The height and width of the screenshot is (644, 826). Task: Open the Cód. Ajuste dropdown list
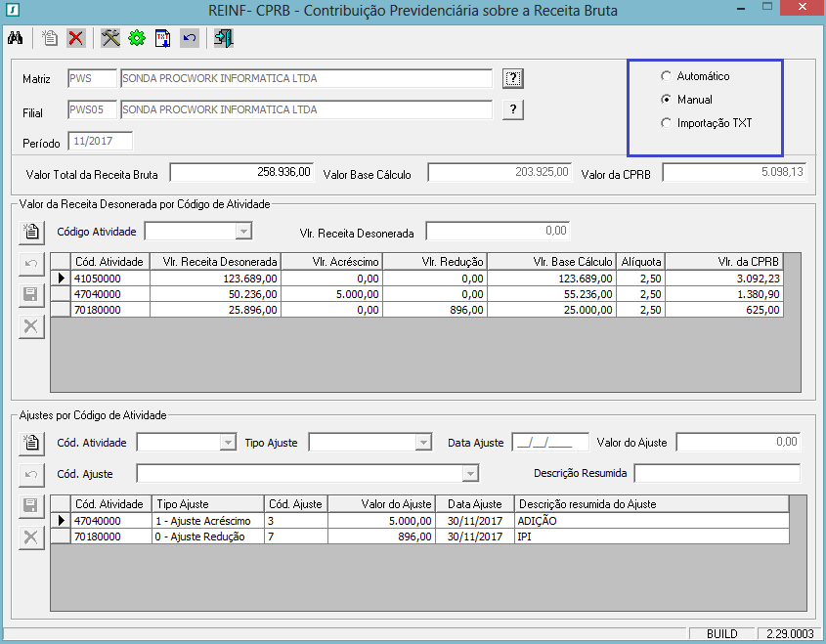pos(470,474)
